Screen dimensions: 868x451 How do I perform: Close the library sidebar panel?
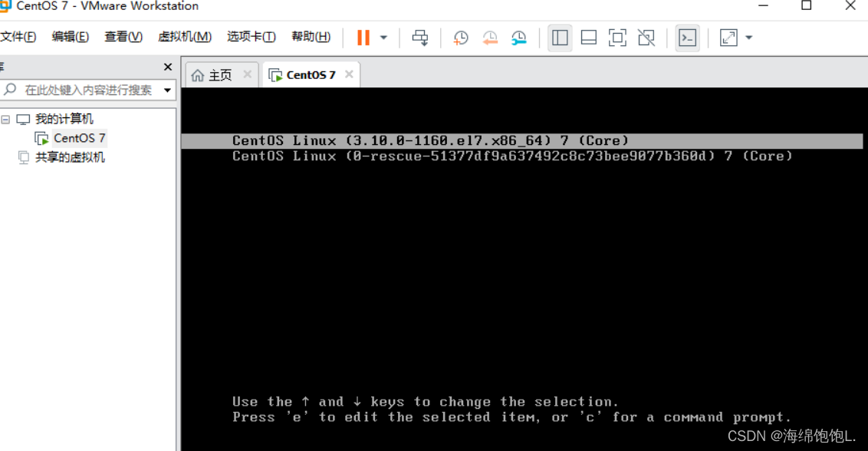point(168,67)
